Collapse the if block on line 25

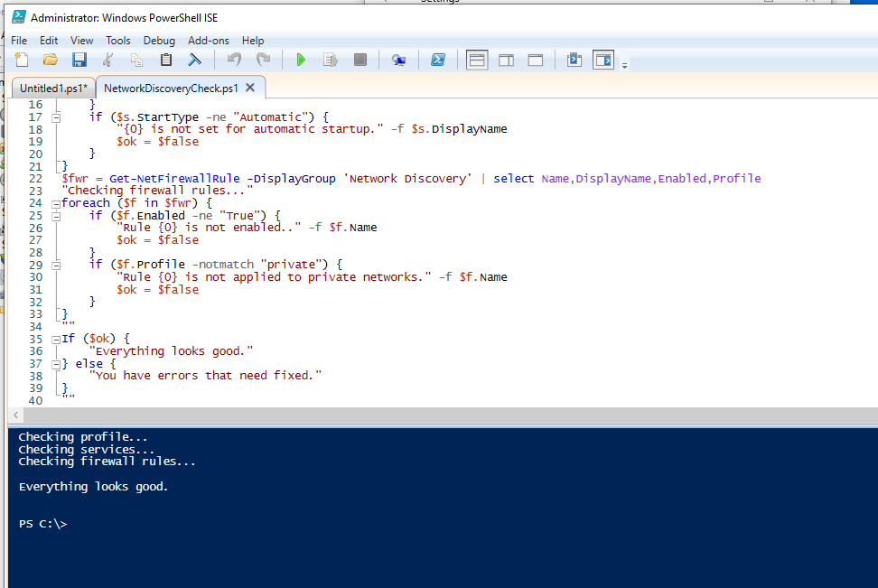tap(56, 216)
